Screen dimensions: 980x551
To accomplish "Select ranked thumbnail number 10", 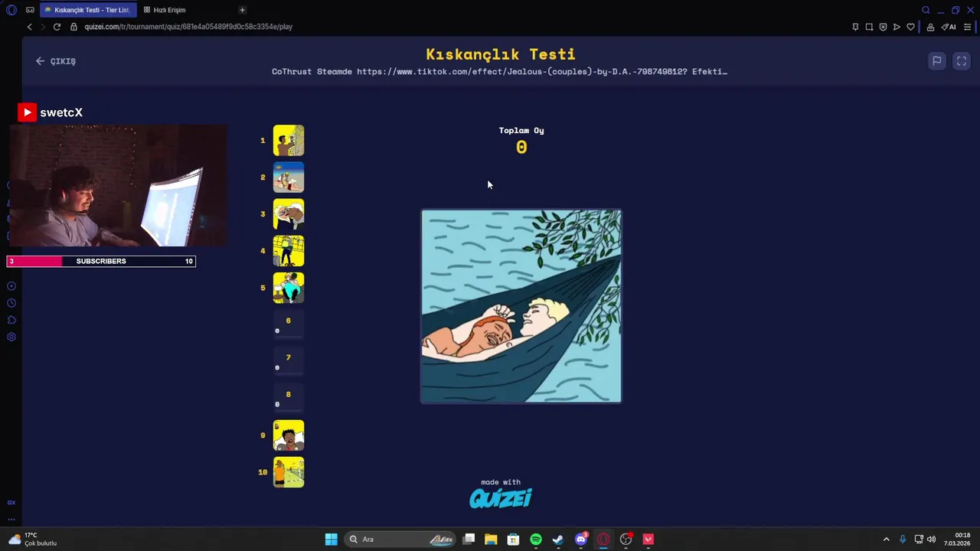I will pos(289,472).
